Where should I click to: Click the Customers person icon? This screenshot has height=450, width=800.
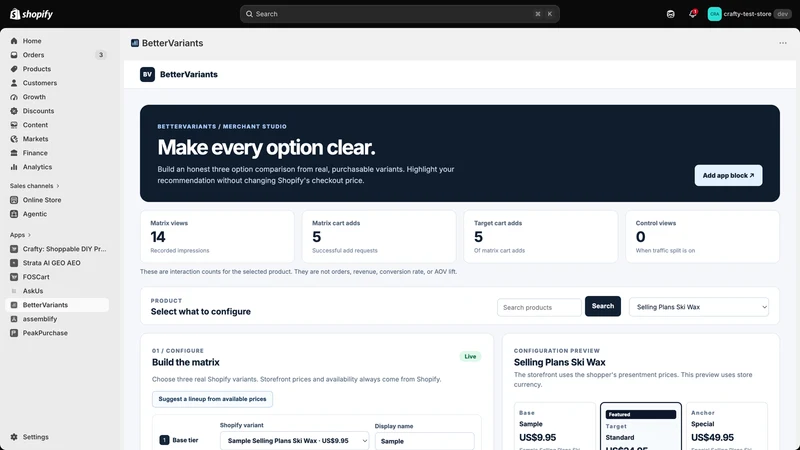(14, 83)
